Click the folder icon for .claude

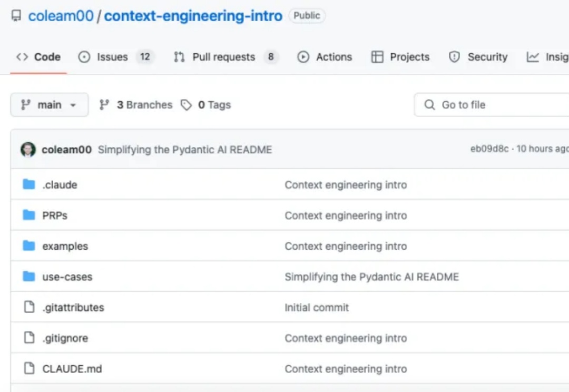click(x=28, y=184)
